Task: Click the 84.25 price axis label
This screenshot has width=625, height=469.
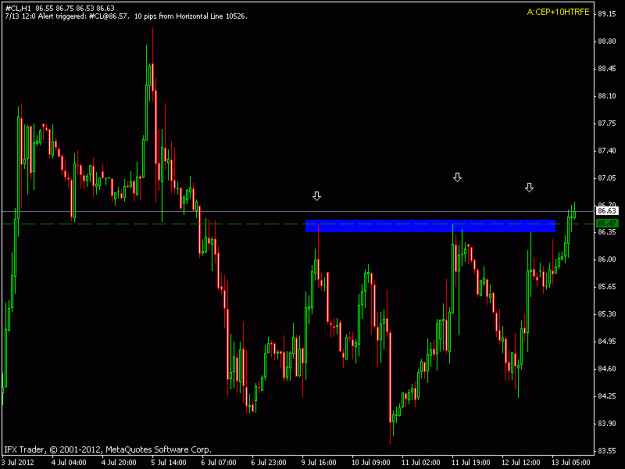Action: point(607,396)
